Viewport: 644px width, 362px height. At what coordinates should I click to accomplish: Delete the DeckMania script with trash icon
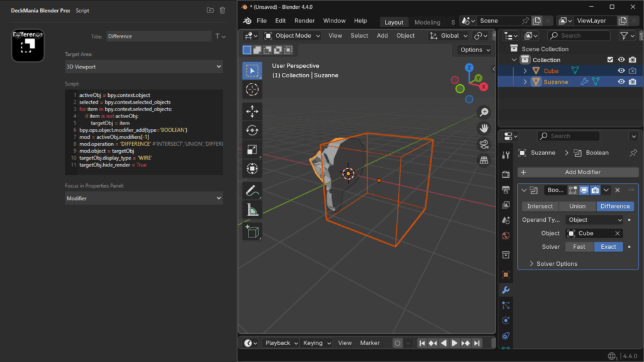pos(222,10)
